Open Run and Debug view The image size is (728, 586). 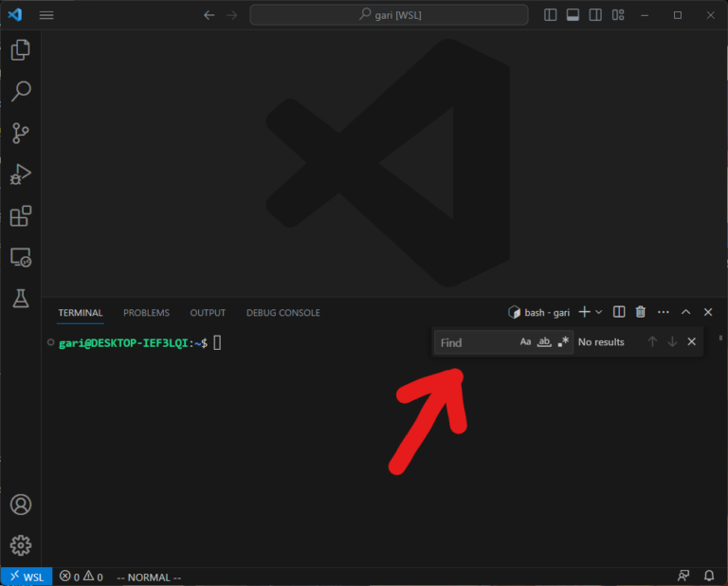(21, 174)
